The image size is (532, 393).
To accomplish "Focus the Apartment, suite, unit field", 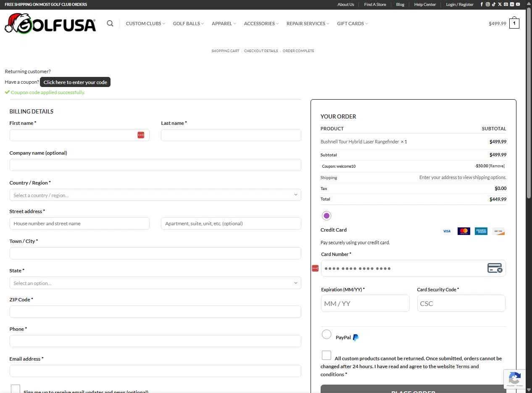I will click(x=231, y=224).
